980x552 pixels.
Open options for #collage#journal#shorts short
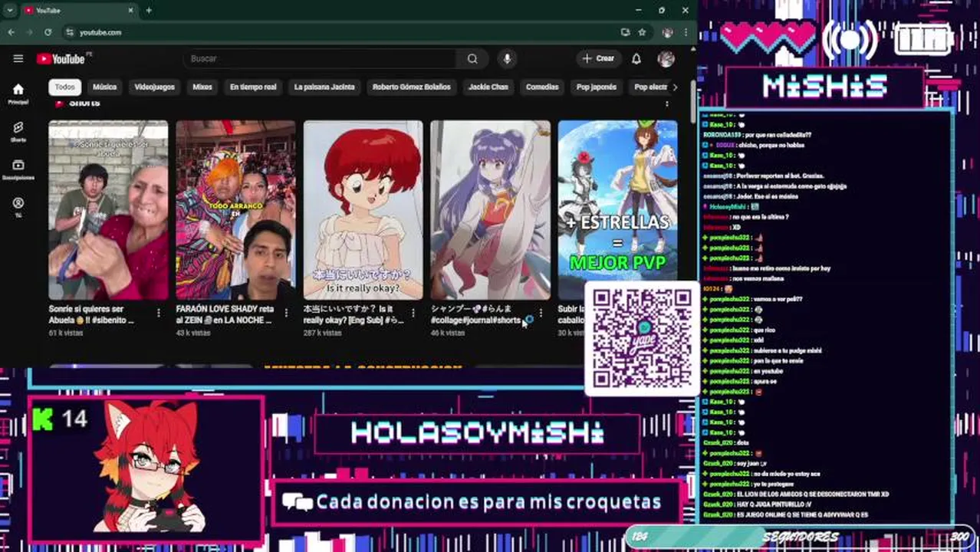click(541, 313)
